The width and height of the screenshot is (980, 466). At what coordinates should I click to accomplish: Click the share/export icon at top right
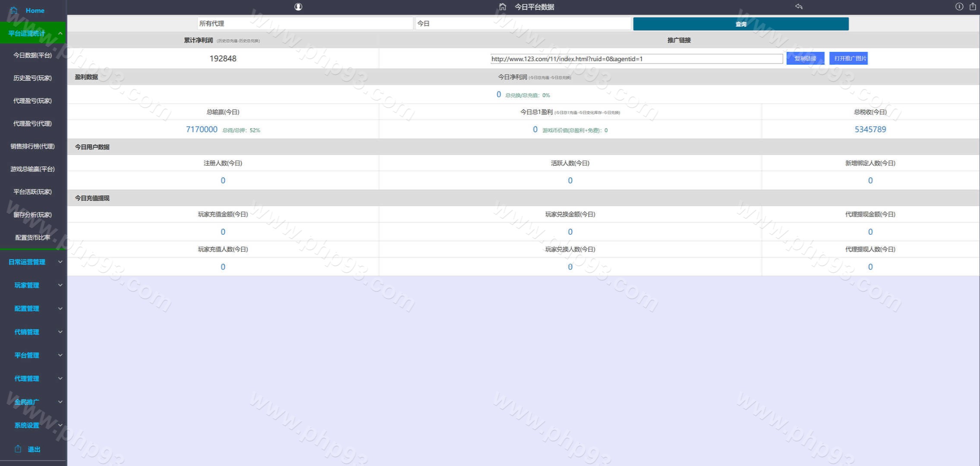click(x=973, y=6)
